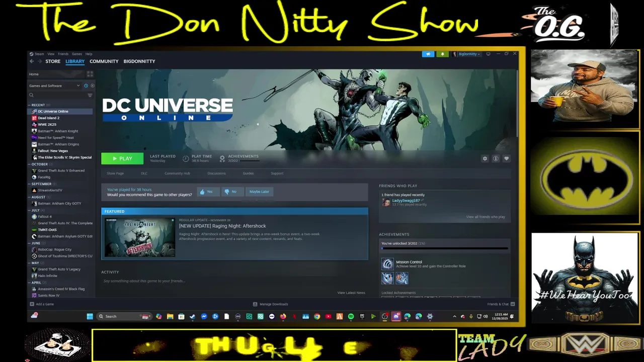Click View all friends who play
Viewport: 644px width, 362px height.
pos(485,217)
